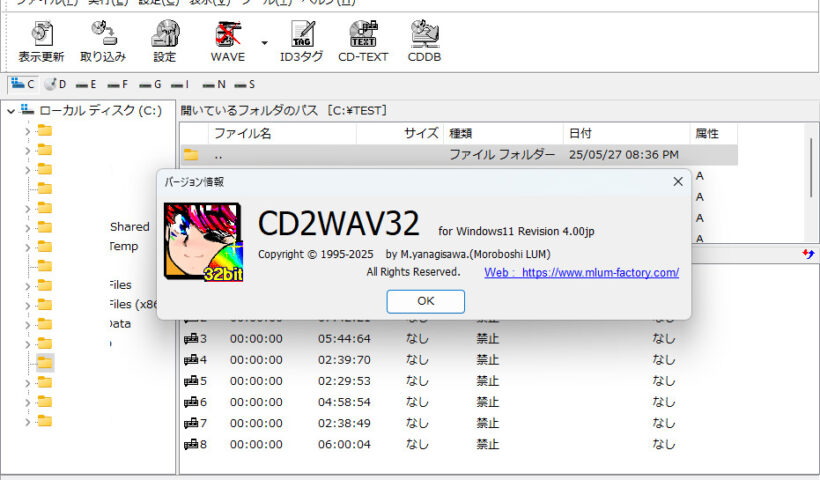Click ファイル フォルダー type cell
Viewport: 820px width, 480px height.
tap(502, 155)
